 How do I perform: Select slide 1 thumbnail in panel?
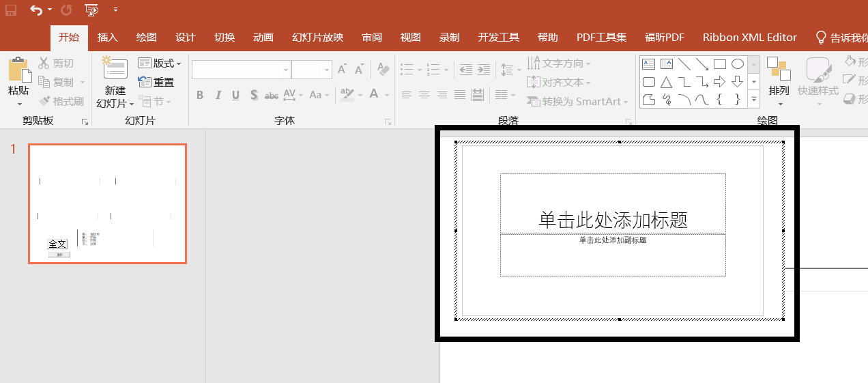pos(107,203)
